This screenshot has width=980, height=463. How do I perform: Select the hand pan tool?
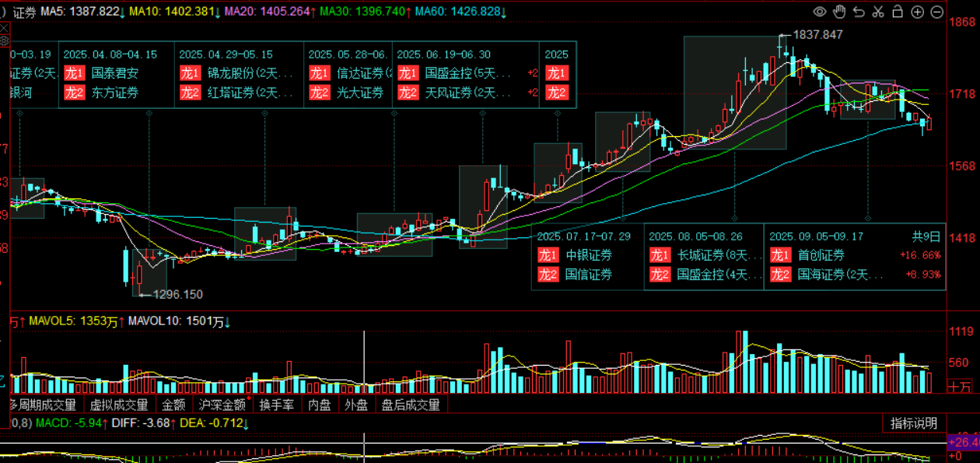839,12
